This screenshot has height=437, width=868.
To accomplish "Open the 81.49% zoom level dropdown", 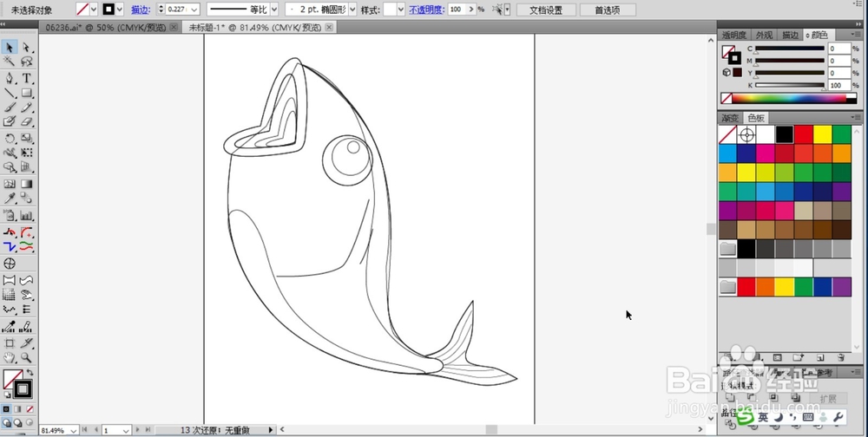I will pyautogui.click(x=73, y=430).
